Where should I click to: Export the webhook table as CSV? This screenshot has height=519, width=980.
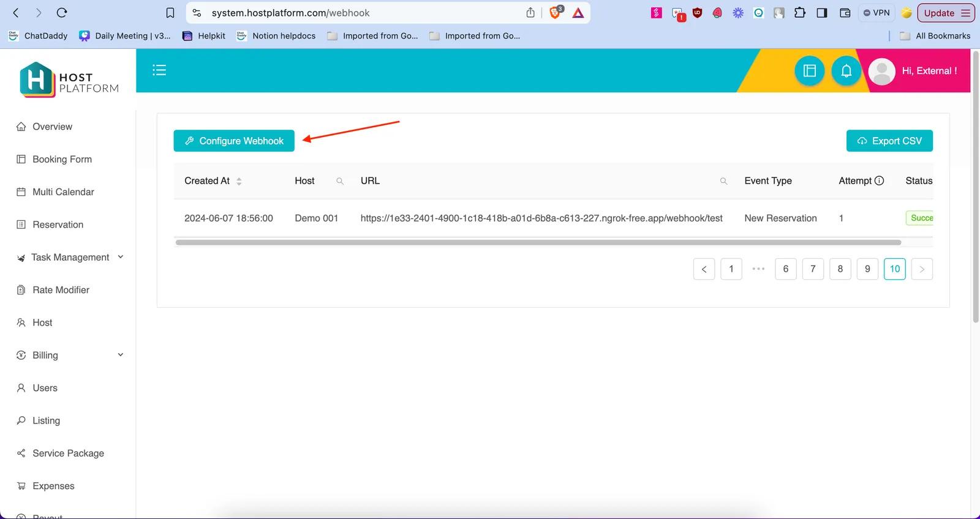pos(889,141)
